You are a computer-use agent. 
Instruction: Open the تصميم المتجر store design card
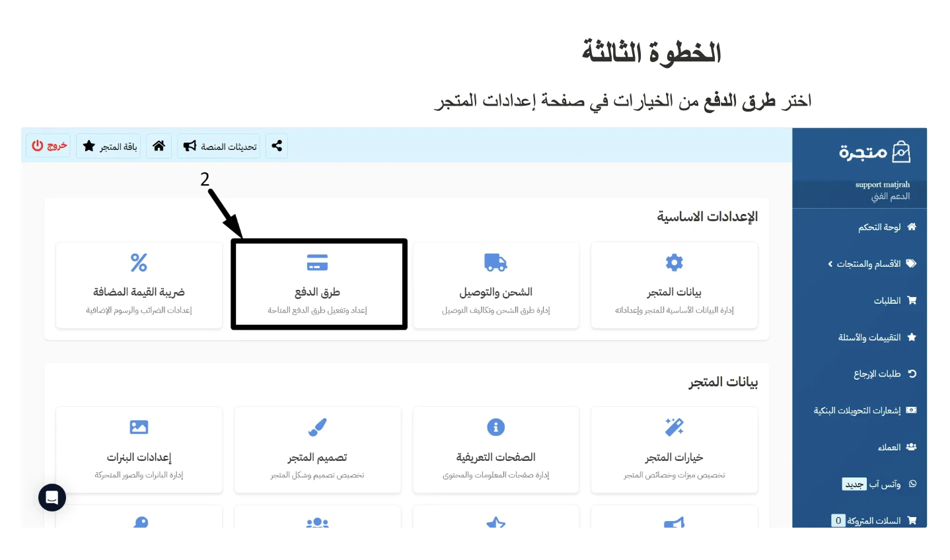click(x=318, y=450)
